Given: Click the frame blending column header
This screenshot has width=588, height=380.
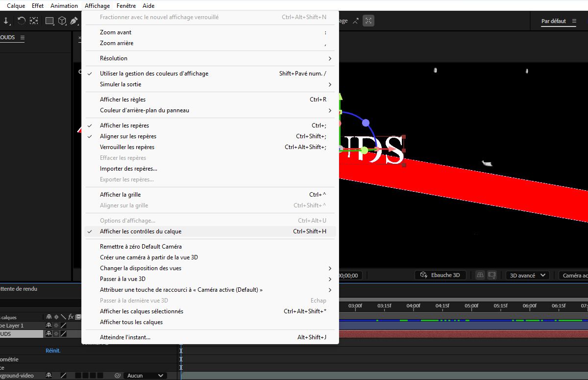Looking at the screenshot, I should [x=77, y=317].
